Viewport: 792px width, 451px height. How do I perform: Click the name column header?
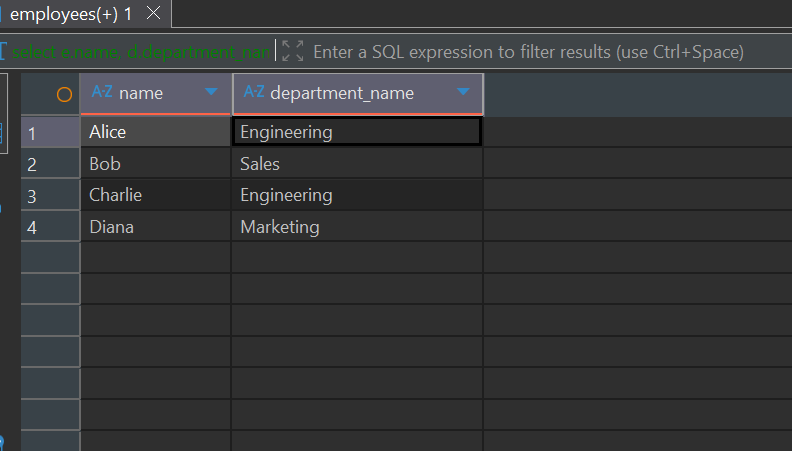click(142, 94)
